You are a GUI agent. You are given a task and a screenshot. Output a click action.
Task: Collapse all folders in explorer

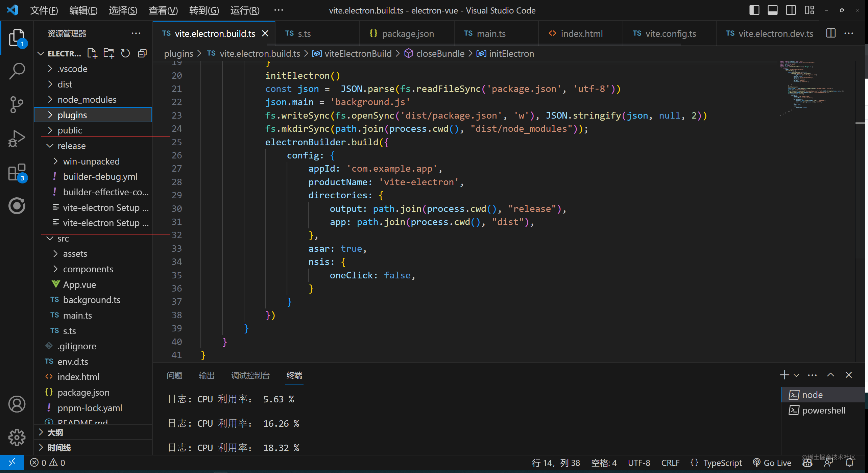point(142,53)
